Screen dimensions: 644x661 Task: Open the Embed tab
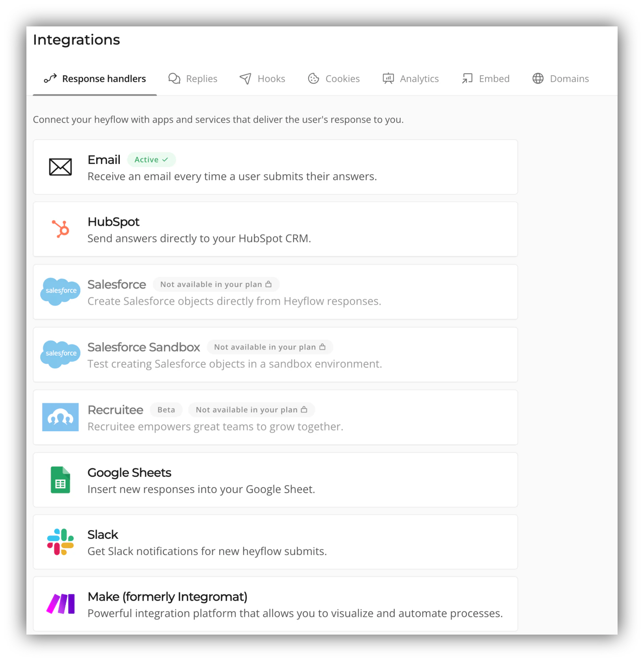pos(486,79)
